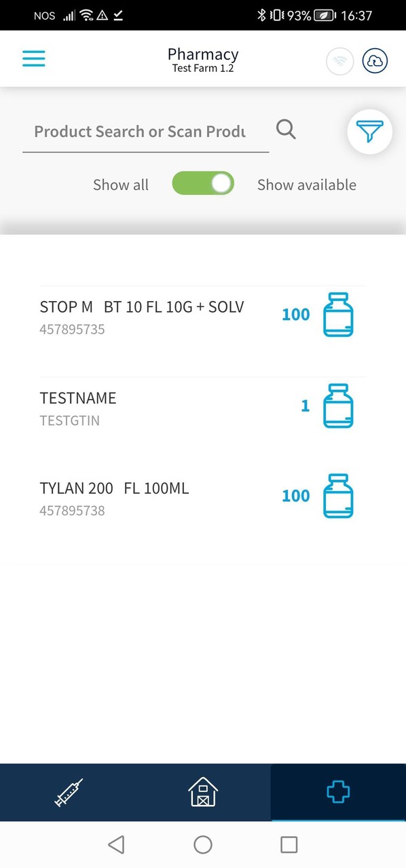Select the pharmacy cross tab icon
The image size is (406, 868).
337,791
